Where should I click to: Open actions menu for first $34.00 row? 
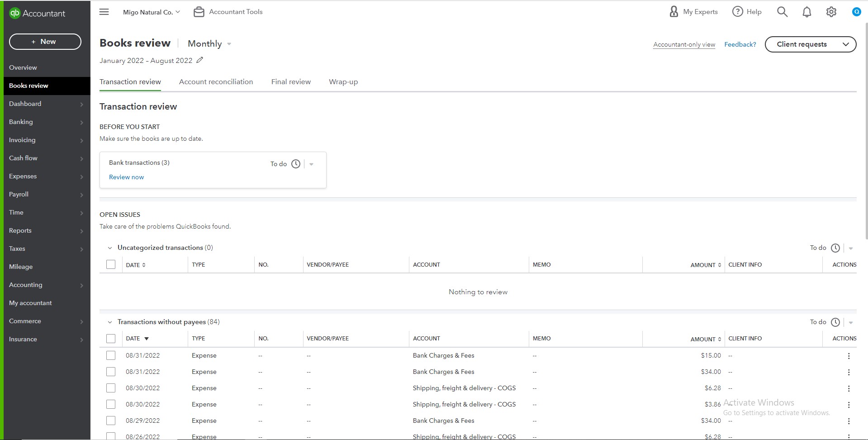coord(849,372)
